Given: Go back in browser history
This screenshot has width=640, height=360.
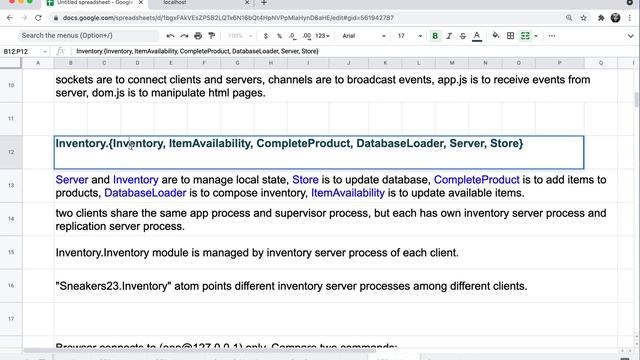Looking at the screenshot, I should tap(10, 18).
